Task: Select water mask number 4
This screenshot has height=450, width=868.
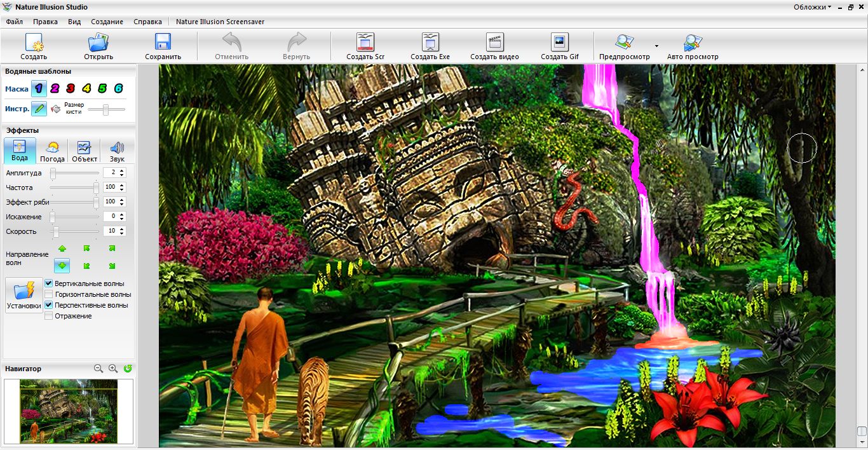Action: [x=86, y=88]
